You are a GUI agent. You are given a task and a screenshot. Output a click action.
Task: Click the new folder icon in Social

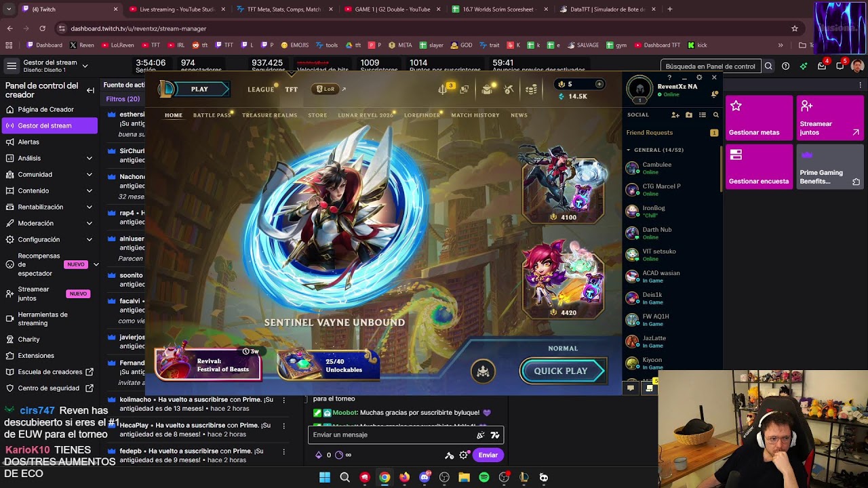tap(689, 115)
